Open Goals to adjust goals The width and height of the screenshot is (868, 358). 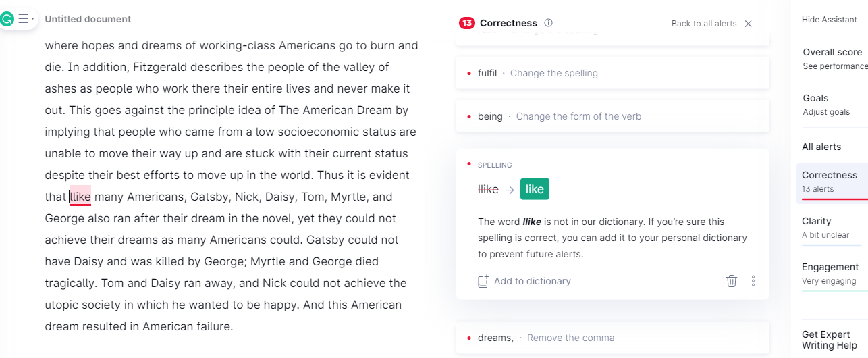(x=832, y=104)
